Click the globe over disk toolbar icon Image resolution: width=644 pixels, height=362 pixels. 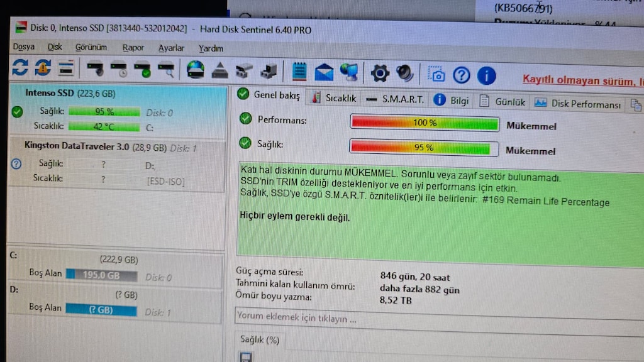tap(196, 70)
